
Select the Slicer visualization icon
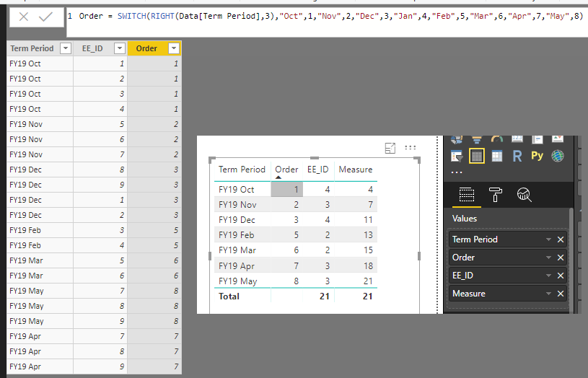click(x=457, y=156)
